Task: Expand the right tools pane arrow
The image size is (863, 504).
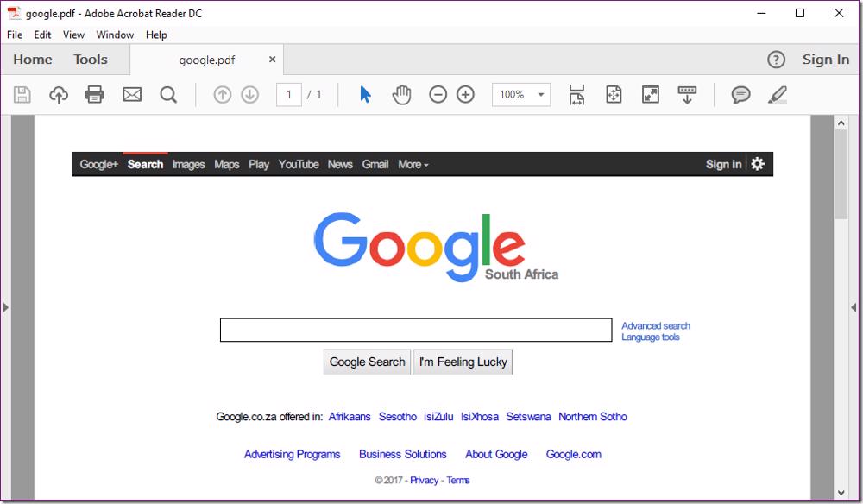Action: pyautogui.click(x=854, y=307)
